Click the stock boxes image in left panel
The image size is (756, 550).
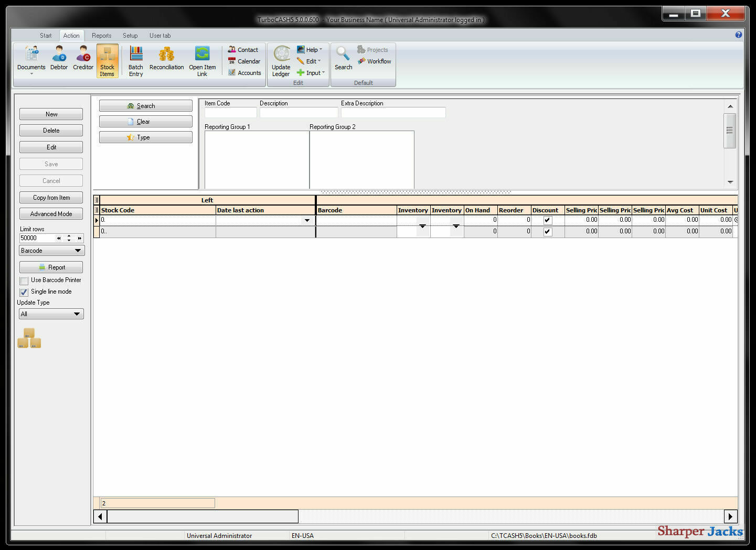click(29, 338)
